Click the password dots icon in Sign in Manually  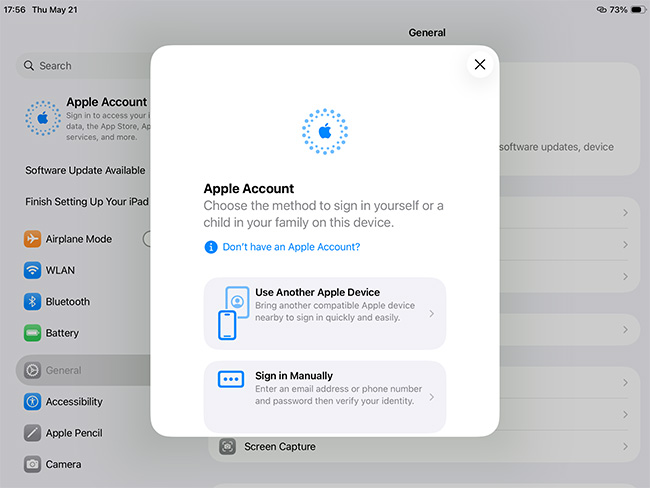point(231,379)
